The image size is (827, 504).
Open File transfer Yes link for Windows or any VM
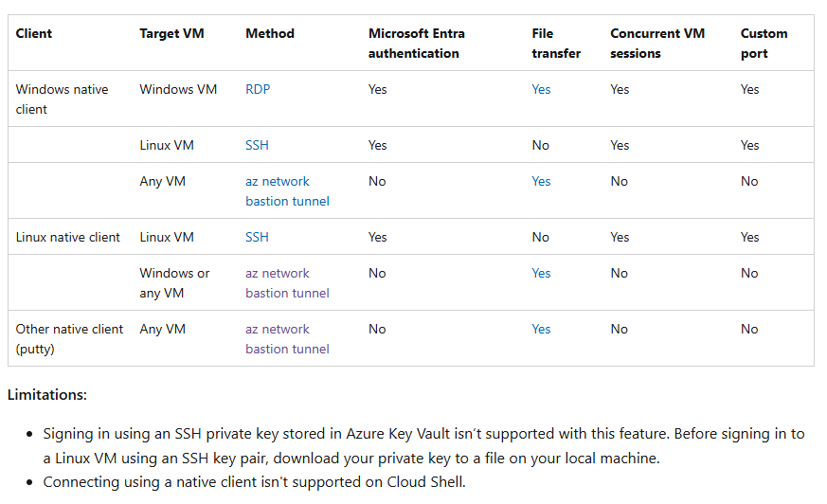pos(541,273)
